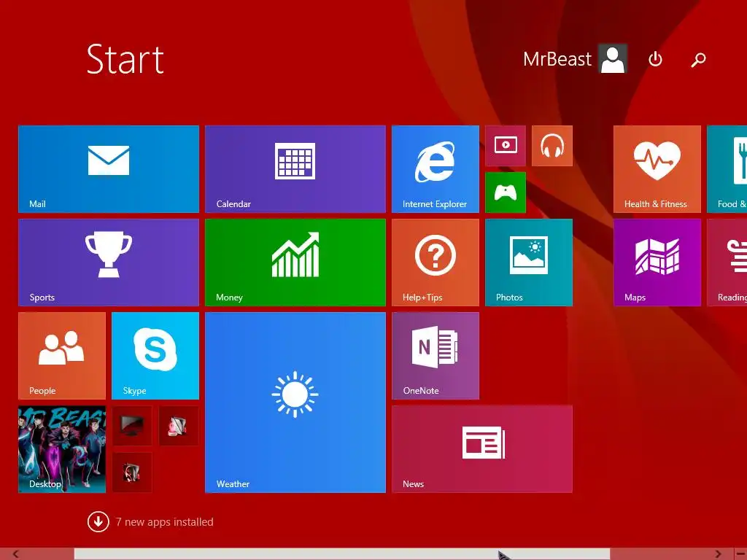This screenshot has height=560, width=747.
Task: Open the Money tile
Action: pyautogui.click(x=295, y=262)
